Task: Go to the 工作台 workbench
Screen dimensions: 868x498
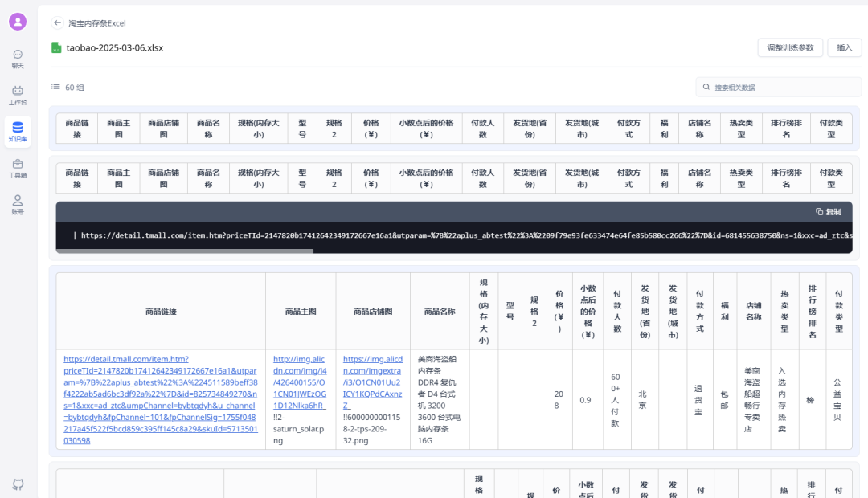Action: pos(18,95)
